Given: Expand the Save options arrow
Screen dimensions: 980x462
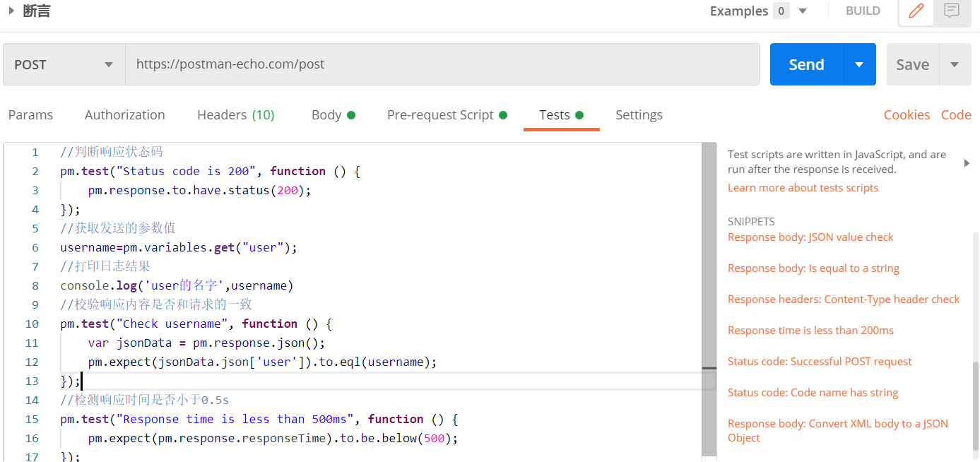Looking at the screenshot, I should point(955,64).
